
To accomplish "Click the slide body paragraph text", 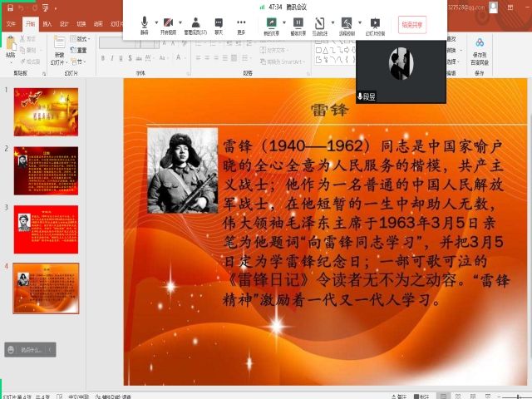I will coord(366,223).
